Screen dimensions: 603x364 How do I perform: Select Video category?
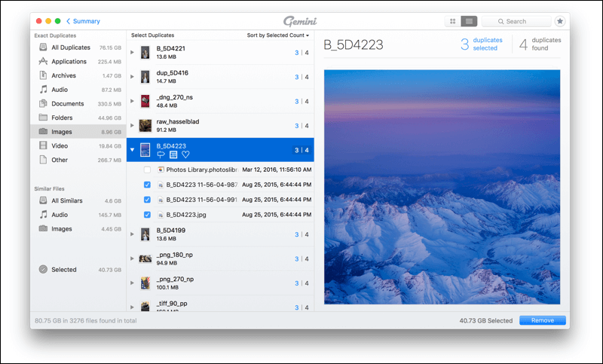pyautogui.click(x=78, y=146)
